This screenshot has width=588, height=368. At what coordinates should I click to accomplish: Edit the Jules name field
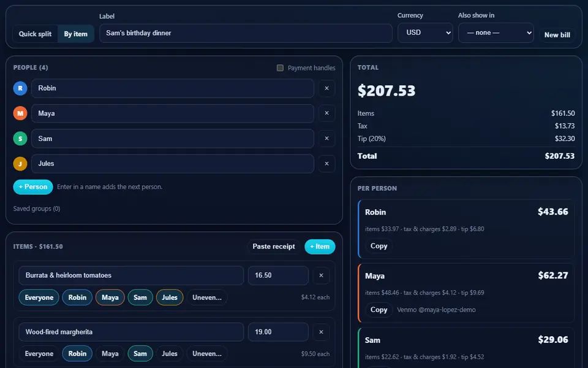point(173,164)
